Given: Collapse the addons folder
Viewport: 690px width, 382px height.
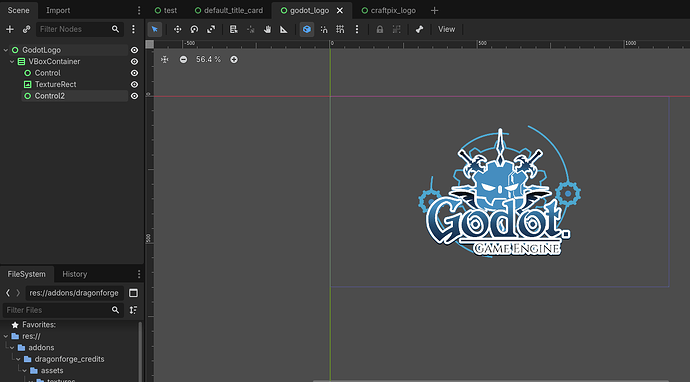Looking at the screenshot, I should pos(12,348).
